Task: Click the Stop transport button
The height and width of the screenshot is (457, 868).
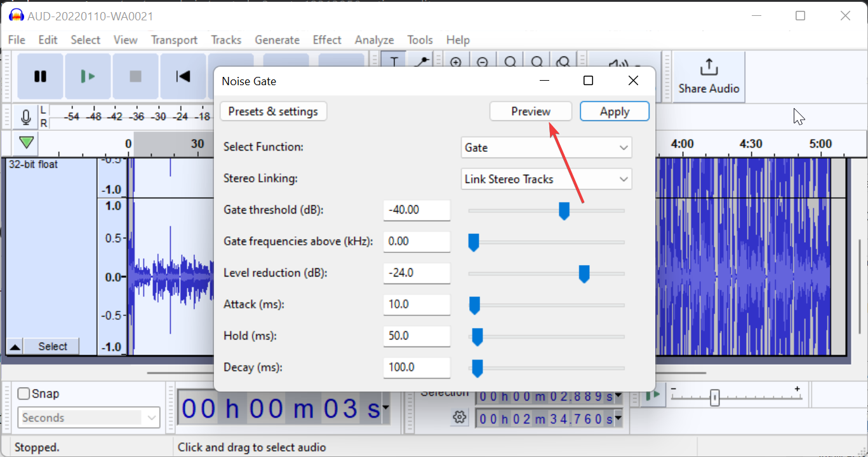Action: click(x=135, y=76)
